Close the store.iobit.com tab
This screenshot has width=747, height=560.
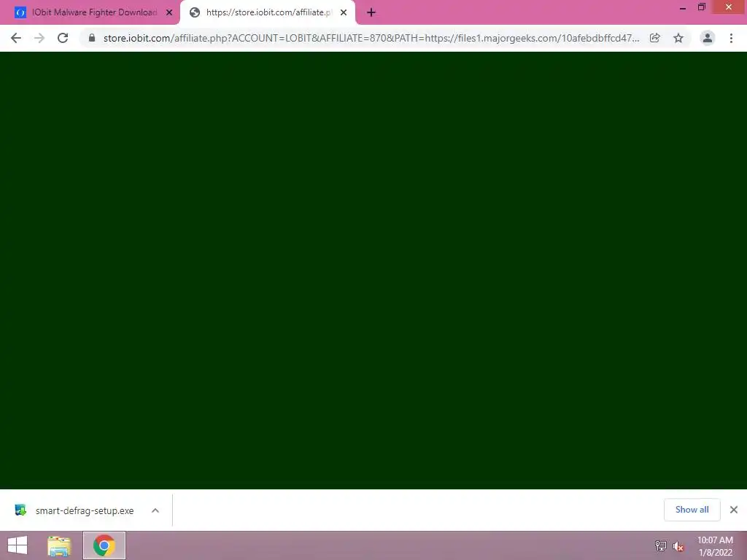344,12
